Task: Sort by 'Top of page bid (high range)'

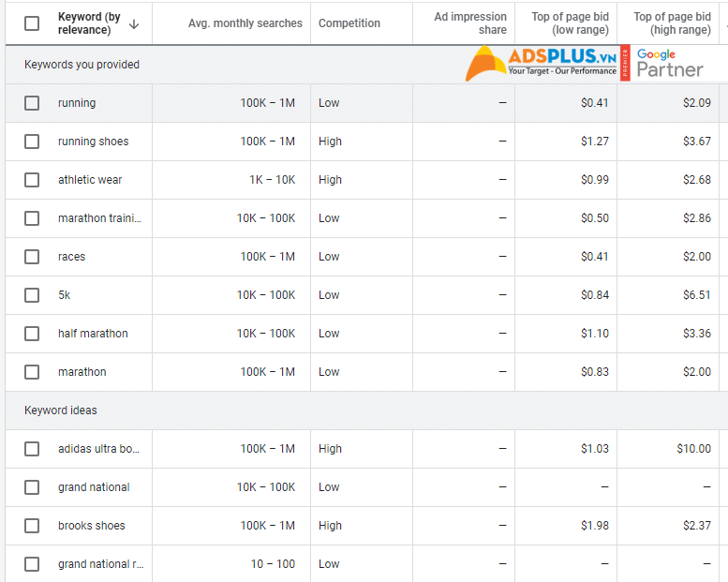Action: (x=673, y=23)
